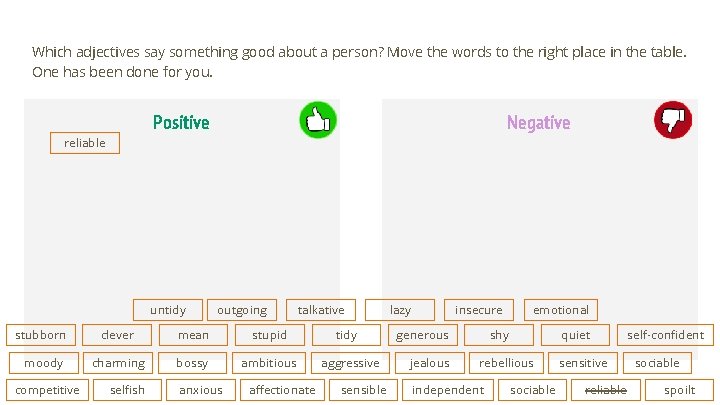Click the red thumbs-down icon
This screenshot has height=405, width=720.
tap(673, 120)
